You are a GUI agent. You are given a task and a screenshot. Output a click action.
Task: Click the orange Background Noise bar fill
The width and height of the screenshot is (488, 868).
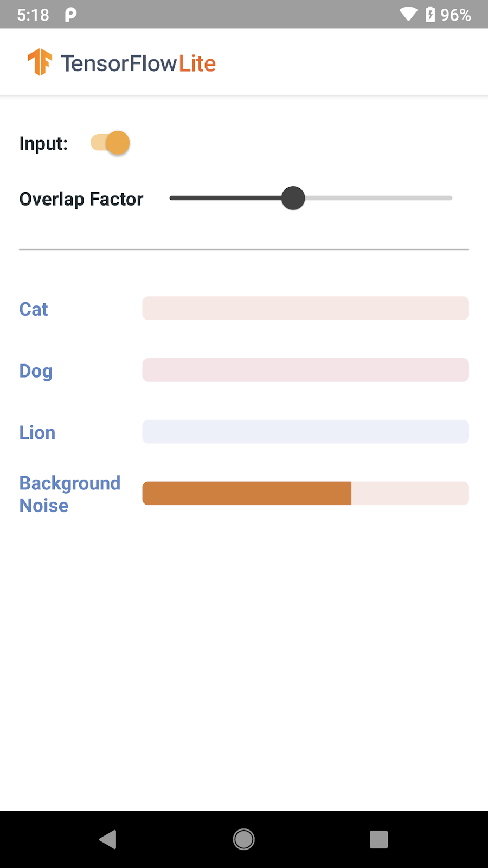247,494
